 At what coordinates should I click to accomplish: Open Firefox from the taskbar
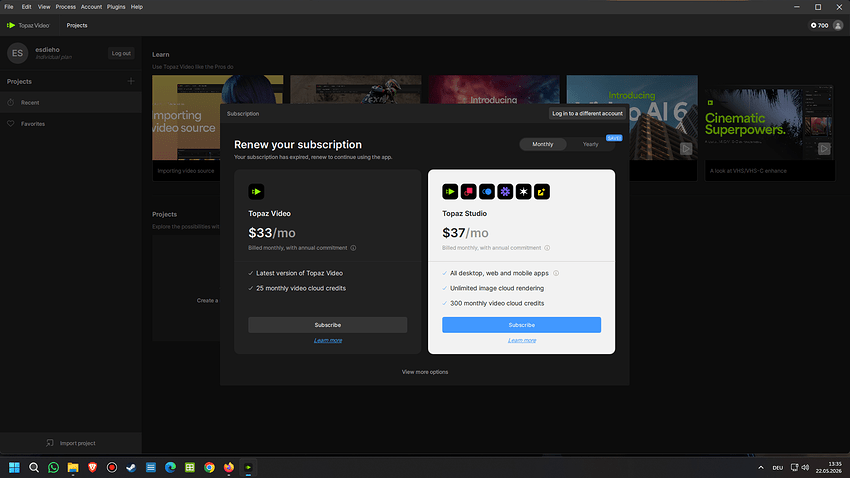click(x=229, y=467)
